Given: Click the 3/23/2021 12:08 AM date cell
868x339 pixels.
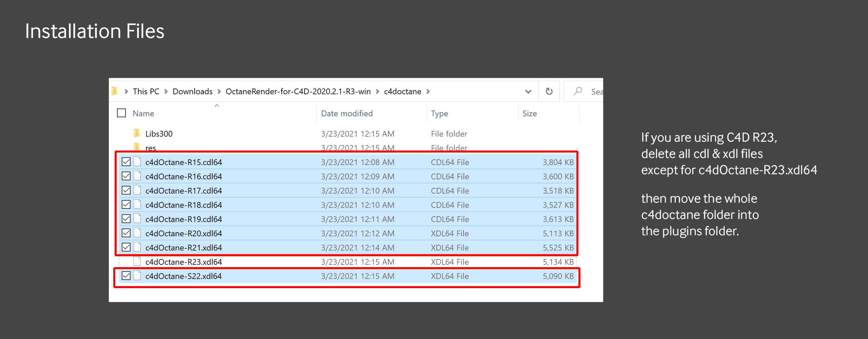Looking at the screenshot, I should (x=358, y=162).
